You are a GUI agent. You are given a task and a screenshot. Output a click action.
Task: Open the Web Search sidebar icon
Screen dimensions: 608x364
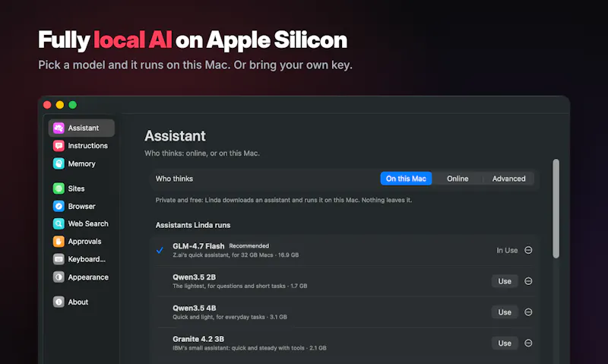pos(59,223)
